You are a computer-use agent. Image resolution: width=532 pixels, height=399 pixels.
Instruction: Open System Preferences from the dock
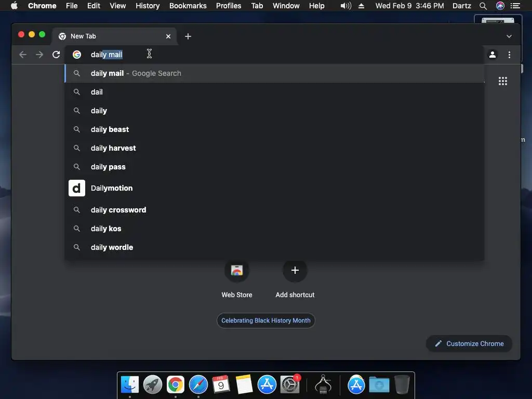click(290, 384)
